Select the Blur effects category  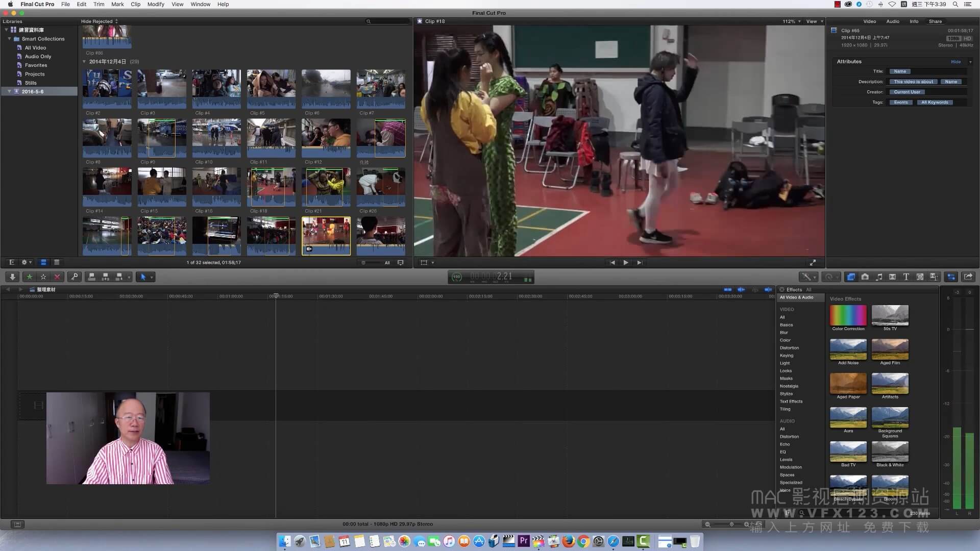click(783, 333)
